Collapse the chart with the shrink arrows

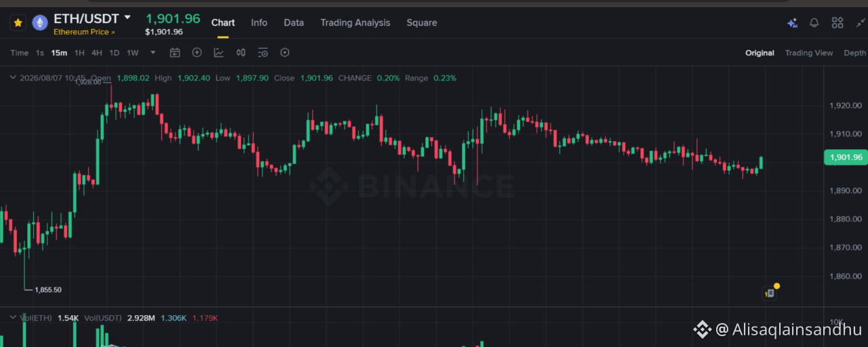(861, 23)
